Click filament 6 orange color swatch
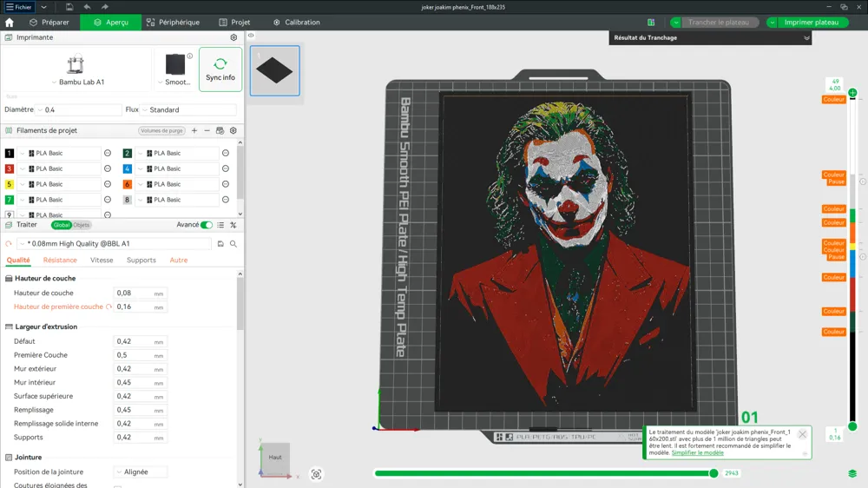This screenshot has height=488, width=868. pyautogui.click(x=128, y=184)
